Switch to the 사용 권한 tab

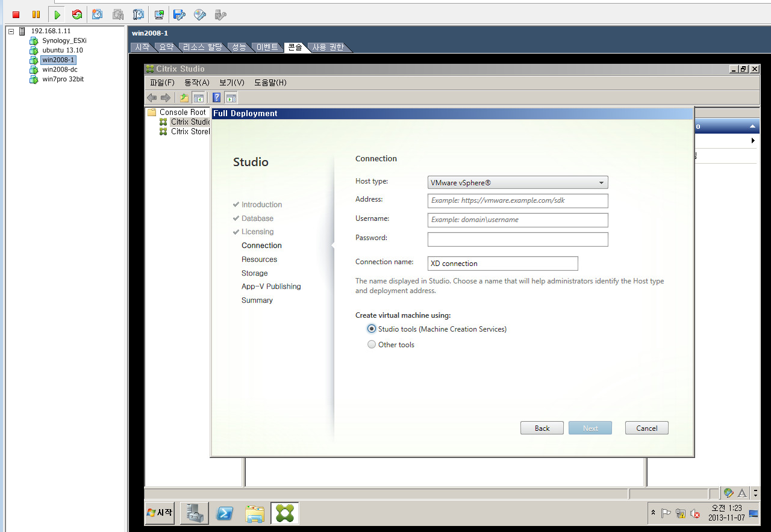pyautogui.click(x=328, y=47)
